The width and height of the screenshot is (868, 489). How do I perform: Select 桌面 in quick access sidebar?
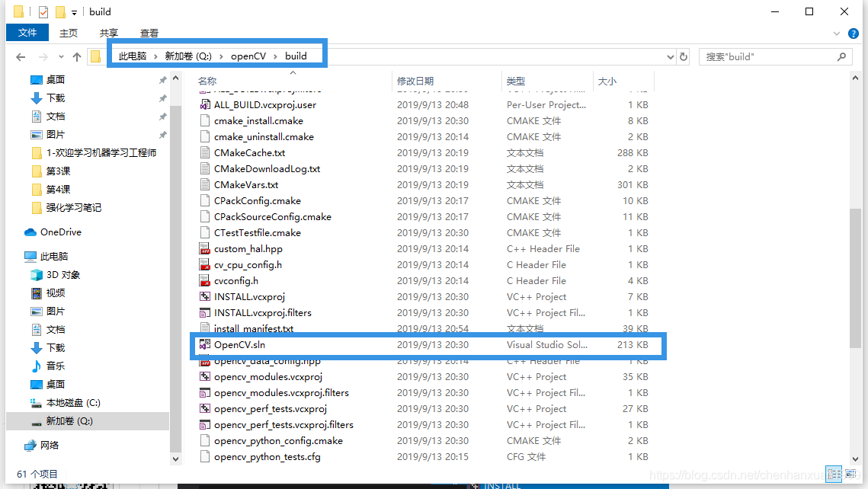(x=56, y=80)
